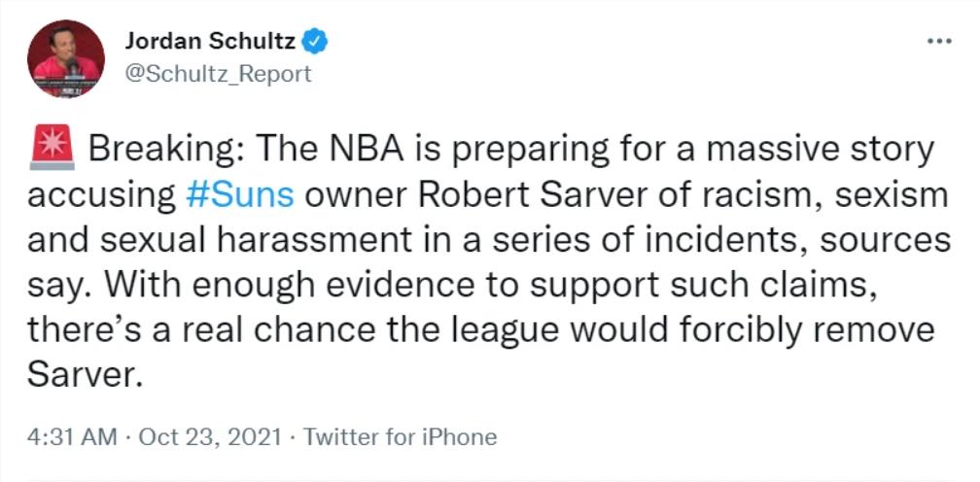The image size is (980, 482).
Task: Open Jordan Schultz's profile picture
Action: (x=66, y=58)
